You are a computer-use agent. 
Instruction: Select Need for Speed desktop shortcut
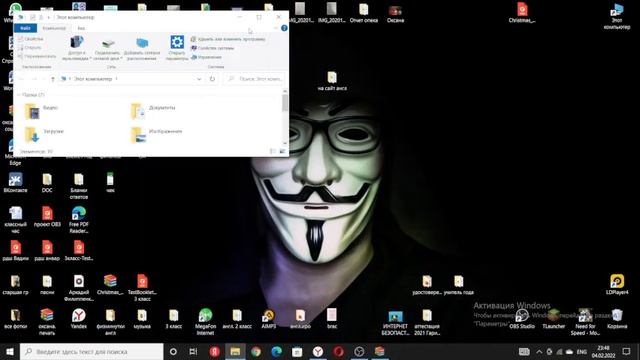pos(585,322)
